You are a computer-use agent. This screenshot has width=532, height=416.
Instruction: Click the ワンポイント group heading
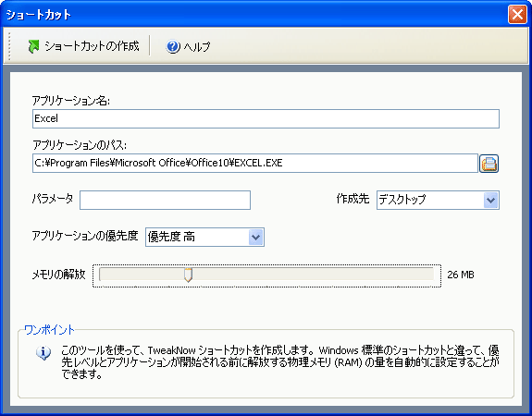point(49,329)
